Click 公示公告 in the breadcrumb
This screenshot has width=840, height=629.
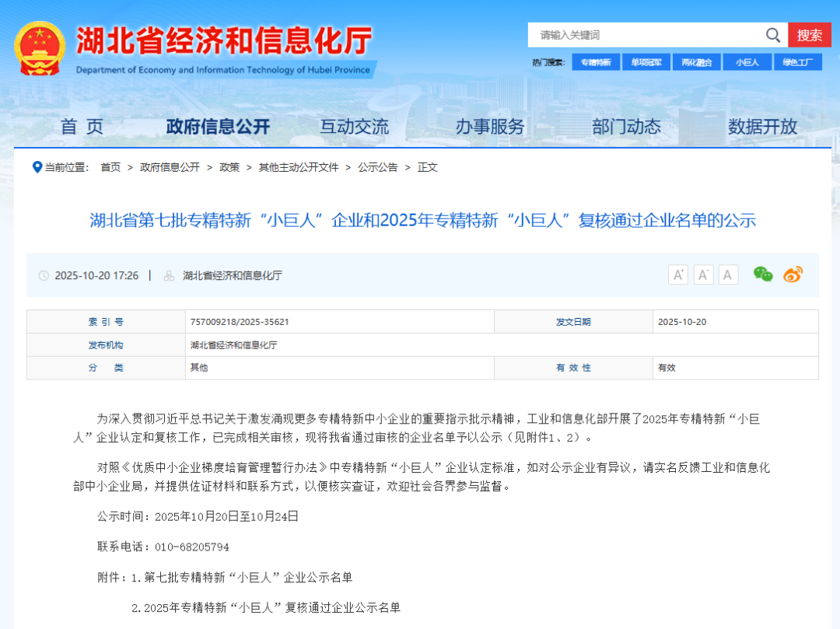(377, 167)
